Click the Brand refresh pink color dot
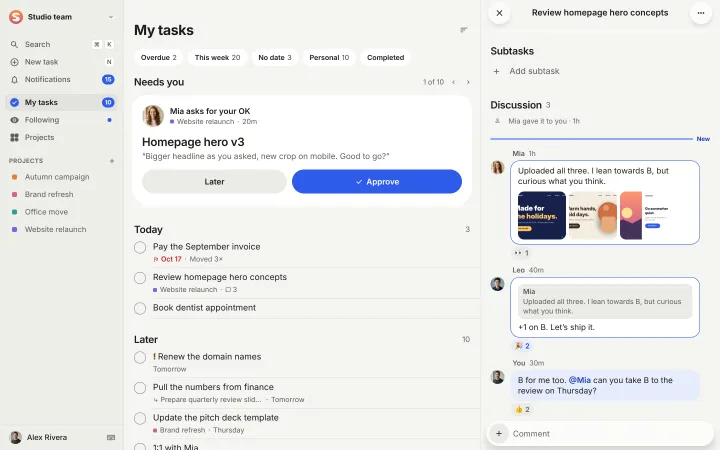Viewport: 720px width, 450px height. pos(14,195)
